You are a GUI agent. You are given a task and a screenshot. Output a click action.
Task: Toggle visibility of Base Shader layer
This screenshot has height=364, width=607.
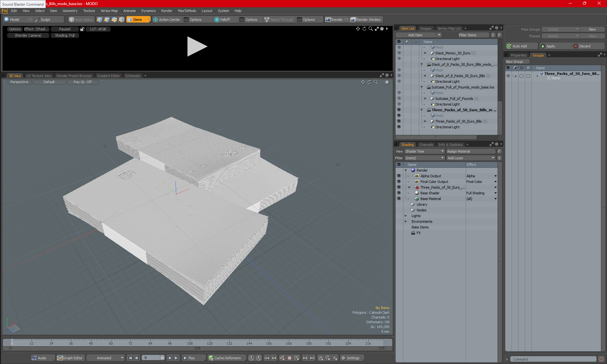tap(399, 193)
